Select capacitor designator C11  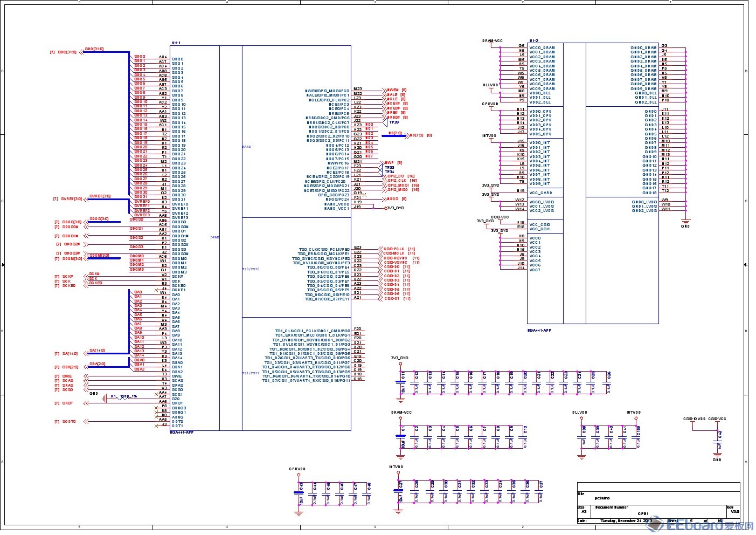tap(403, 374)
